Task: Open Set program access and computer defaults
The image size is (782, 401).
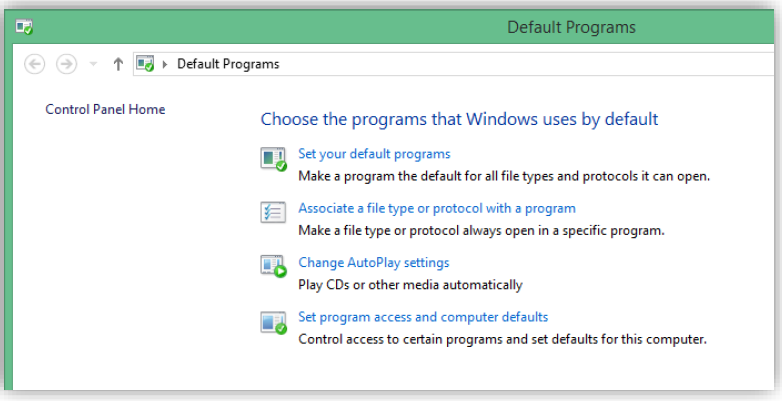Action: coord(423,317)
